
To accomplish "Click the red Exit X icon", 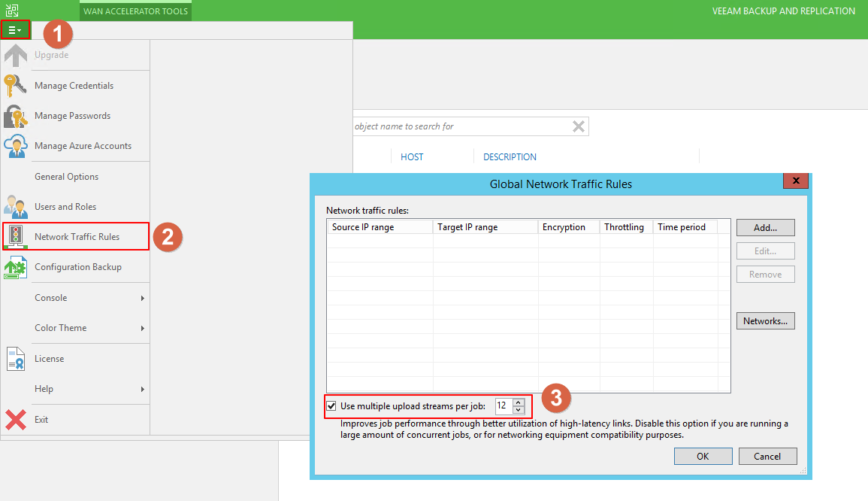I will (x=15, y=420).
